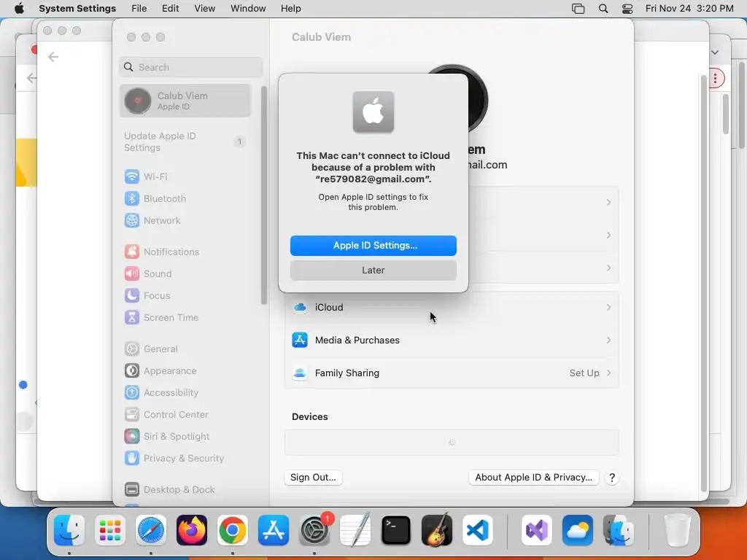This screenshot has height=560, width=747.
Task: Dismiss the dialog with Later
Action: point(373,270)
